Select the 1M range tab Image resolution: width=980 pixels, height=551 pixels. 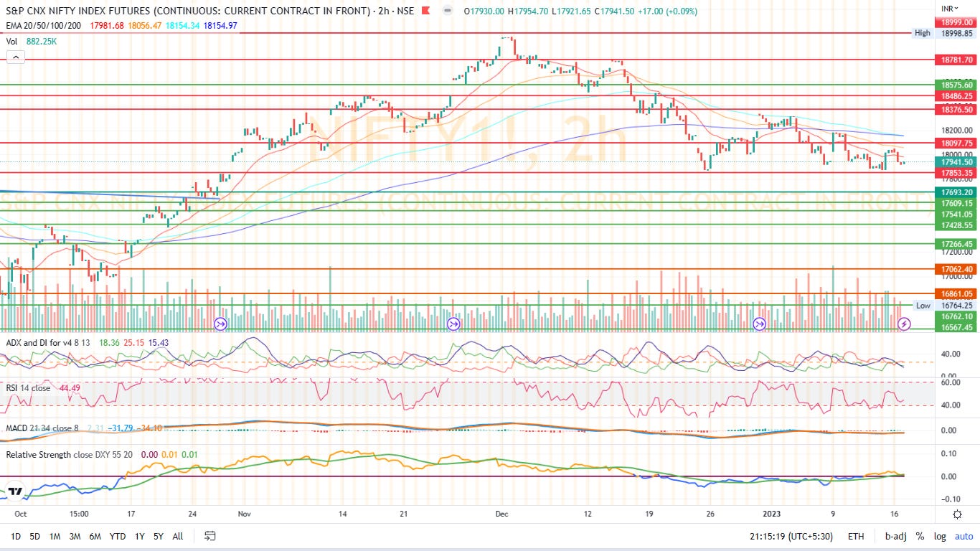55,536
